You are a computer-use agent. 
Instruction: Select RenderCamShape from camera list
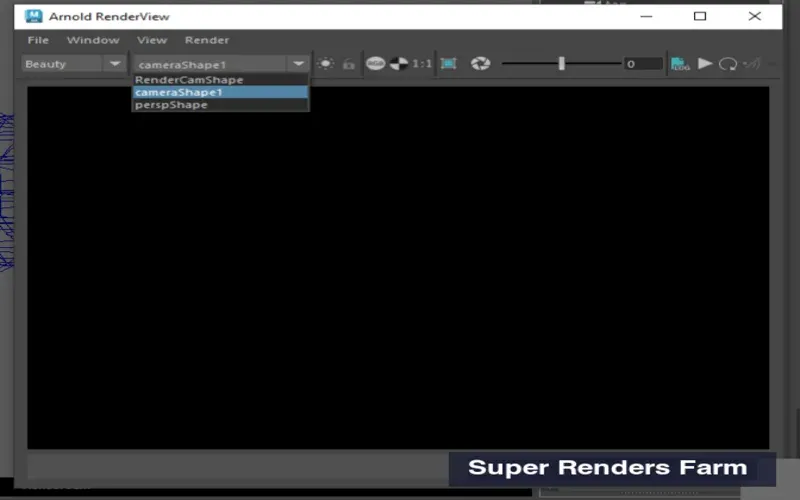click(x=220, y=80)
